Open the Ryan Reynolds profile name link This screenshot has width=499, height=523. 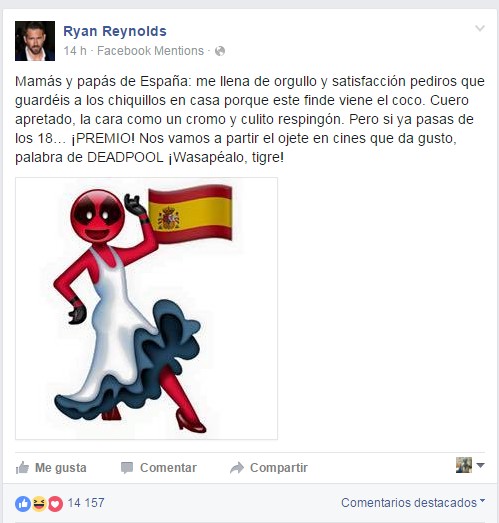[x=115, y=31]
